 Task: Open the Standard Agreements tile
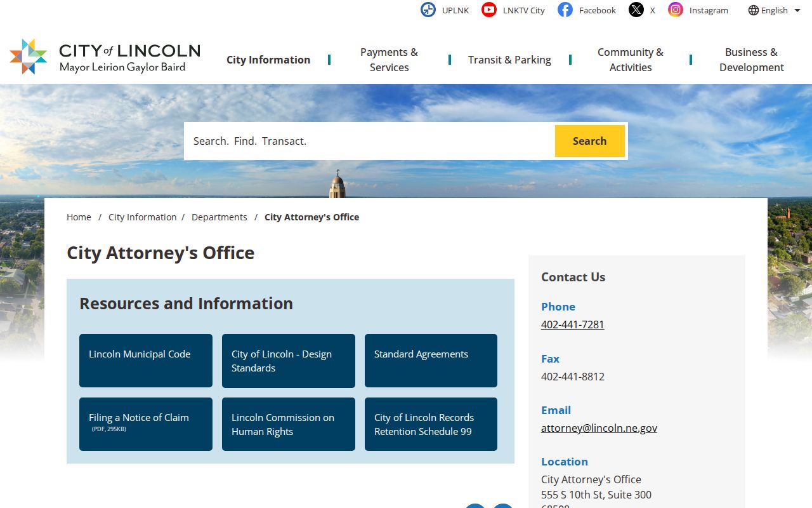coord(431,361)
